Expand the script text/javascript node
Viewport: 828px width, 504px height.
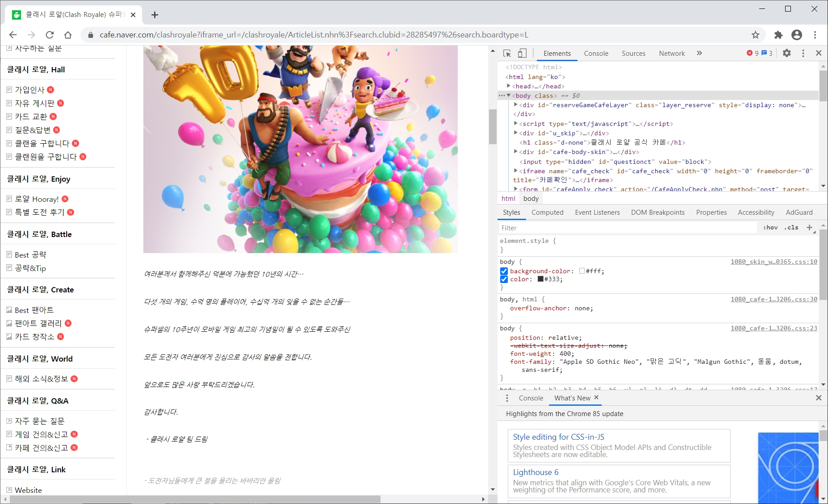[515, 124]
